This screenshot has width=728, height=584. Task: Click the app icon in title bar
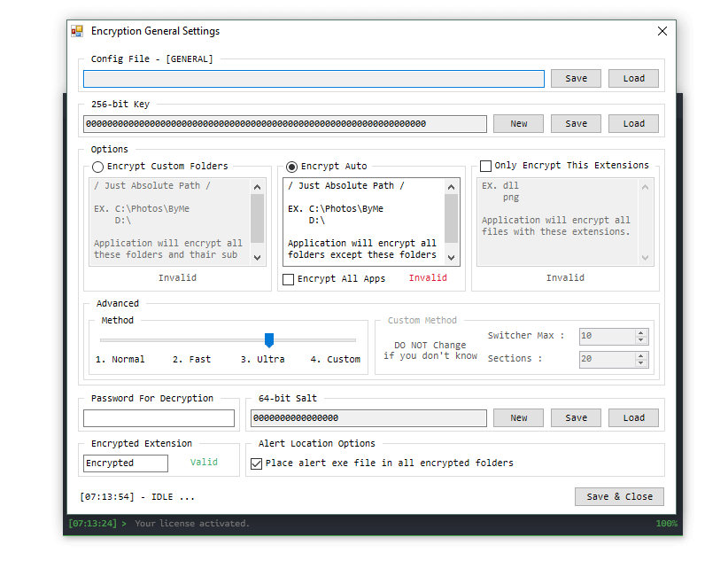[77, 31]
